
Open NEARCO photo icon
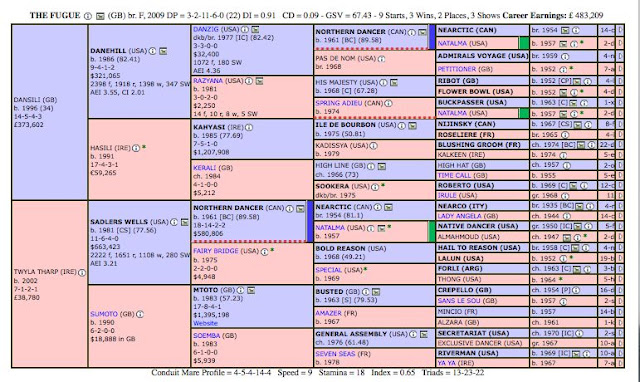tap(579, 207)
